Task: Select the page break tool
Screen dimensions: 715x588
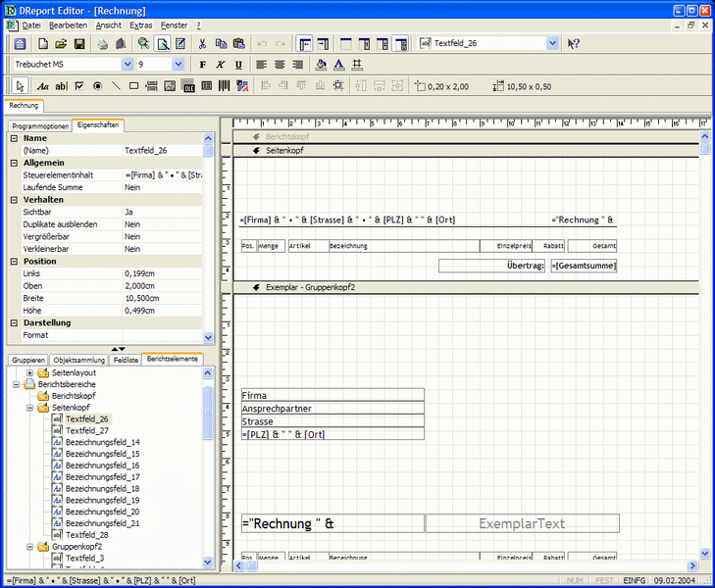Action: pos(152,86)
